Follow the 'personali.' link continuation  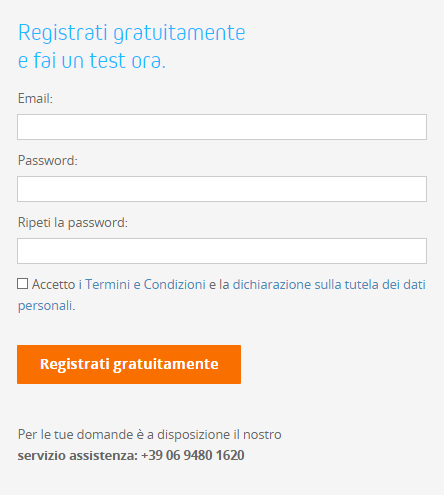pos(47,305)
